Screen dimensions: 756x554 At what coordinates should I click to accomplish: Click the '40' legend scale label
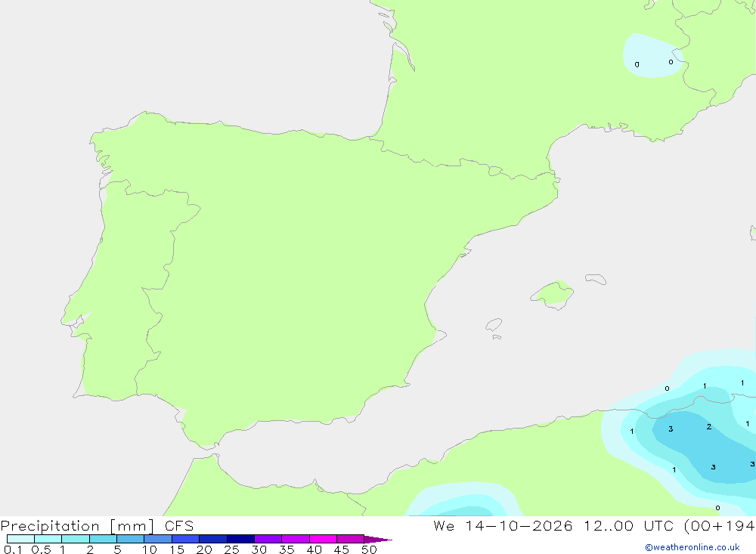point(314,549)
